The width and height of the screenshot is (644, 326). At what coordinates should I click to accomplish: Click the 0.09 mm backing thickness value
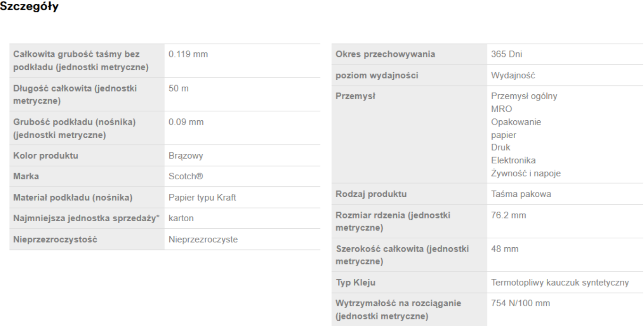[186, 122]
